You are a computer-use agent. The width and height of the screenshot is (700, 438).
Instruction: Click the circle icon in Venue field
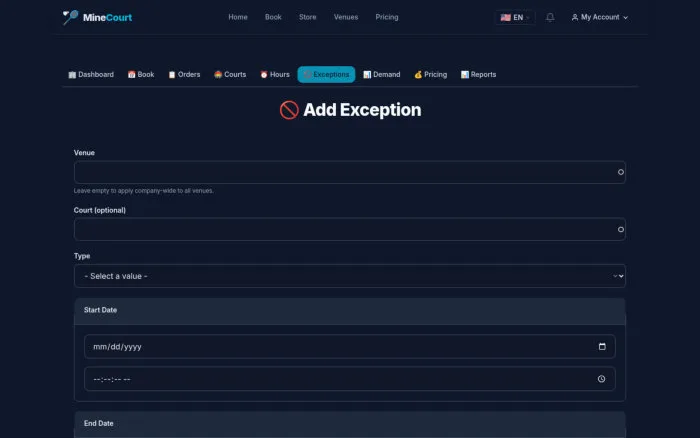[x=621, y=172]
